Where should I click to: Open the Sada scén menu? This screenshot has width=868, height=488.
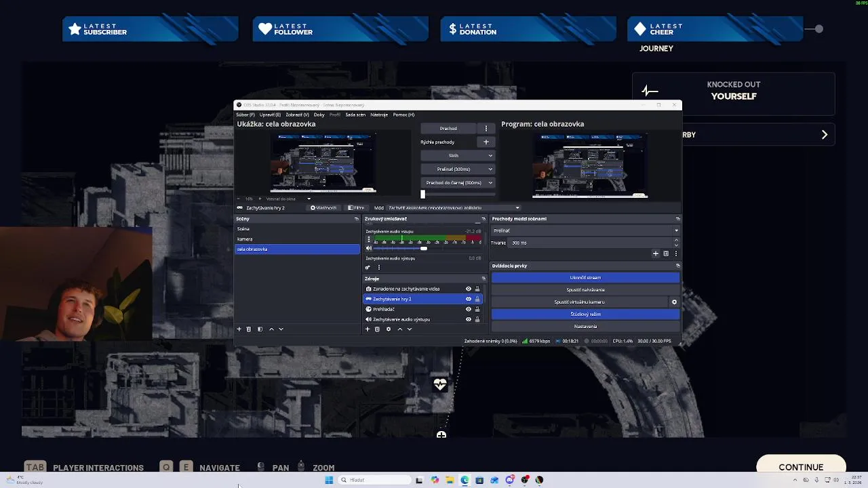355,115
